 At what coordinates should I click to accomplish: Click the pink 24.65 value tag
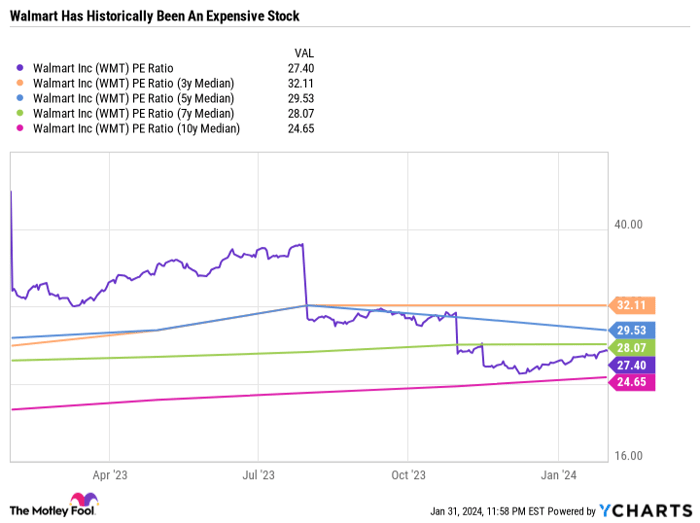coord(630,382)
